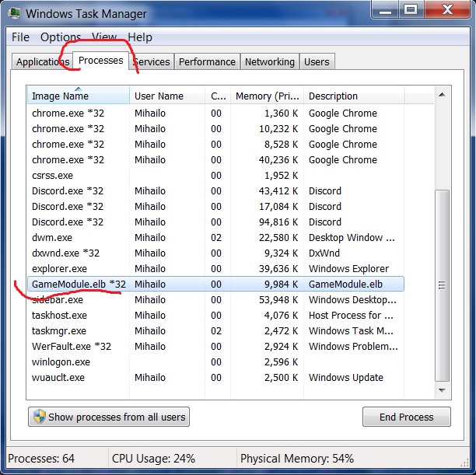Screen dimensions: 476x475
Task: Click the End Process button
Action: [407, 417]
